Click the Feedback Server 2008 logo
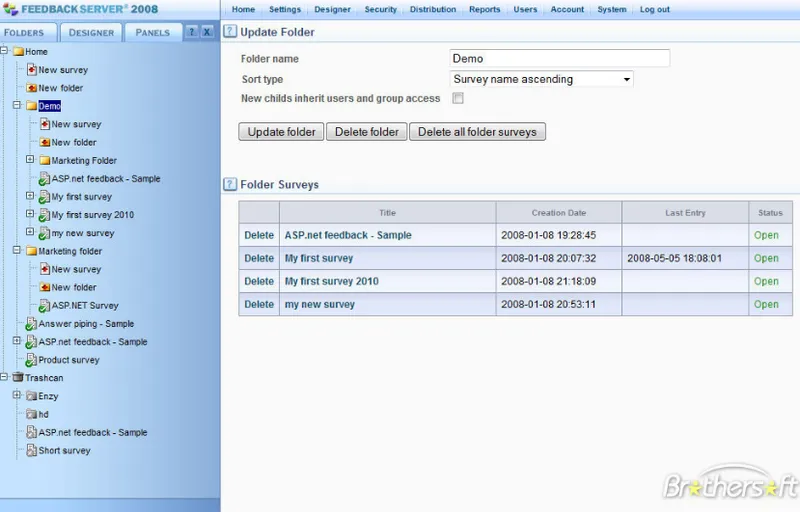800x512 pixels. click(80, 9)
